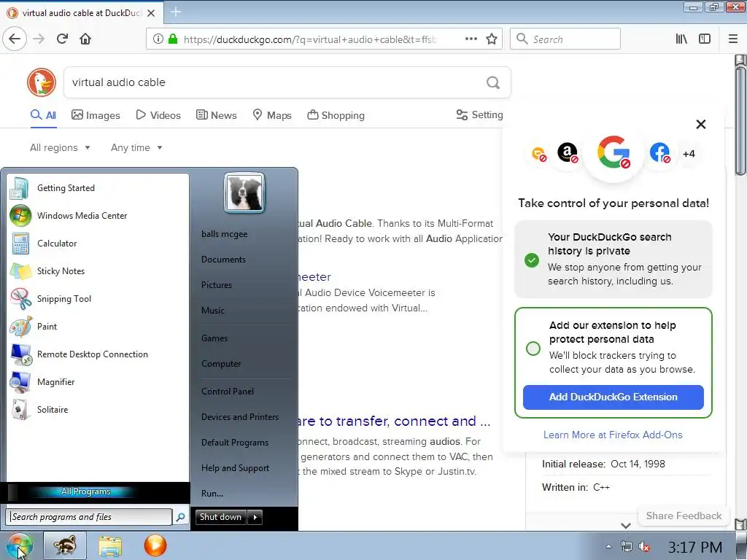747x560 pixels.
Task: Open Windows Explorer from the taskbar
Action: tap(110, 545)
